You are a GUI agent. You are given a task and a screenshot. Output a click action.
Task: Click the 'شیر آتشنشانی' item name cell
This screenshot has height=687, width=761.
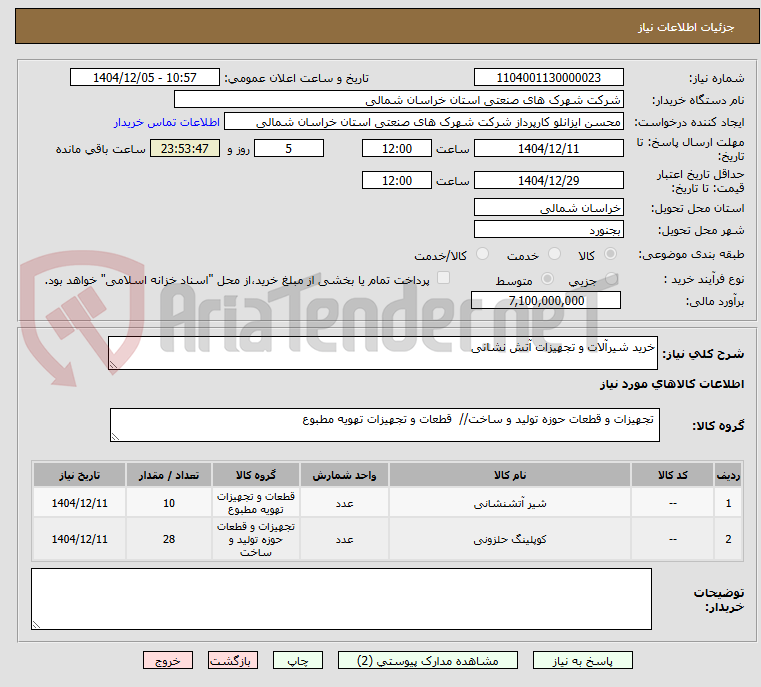tap(510, 503)
